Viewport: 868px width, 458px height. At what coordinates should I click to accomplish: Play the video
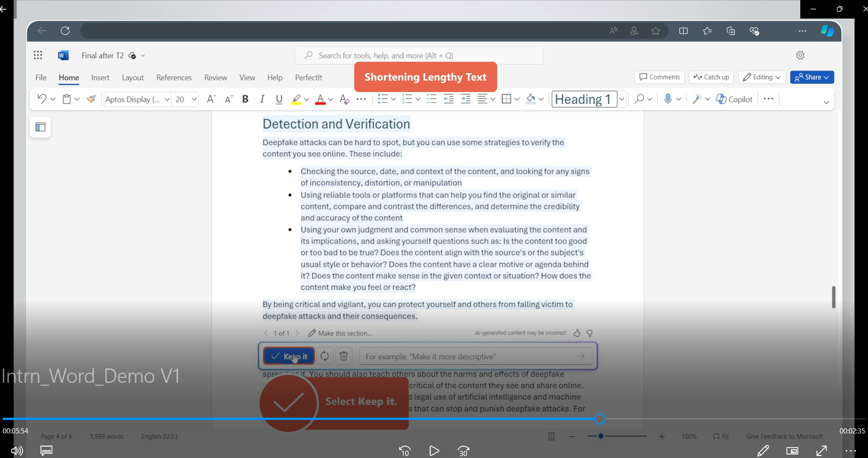[x=434, y=451]
